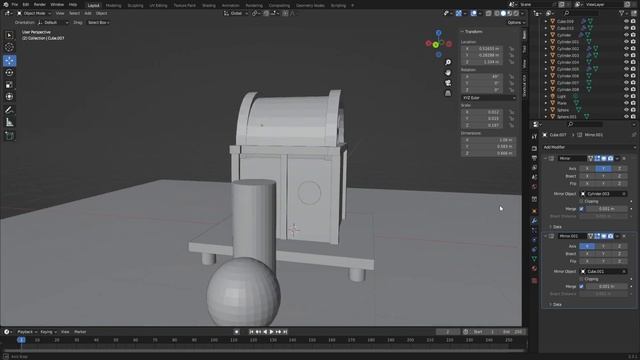This screenshot has height=360, width=640.
Task: Expand Cylinder.005 in the outliner
Action: [x=546, y=69]
